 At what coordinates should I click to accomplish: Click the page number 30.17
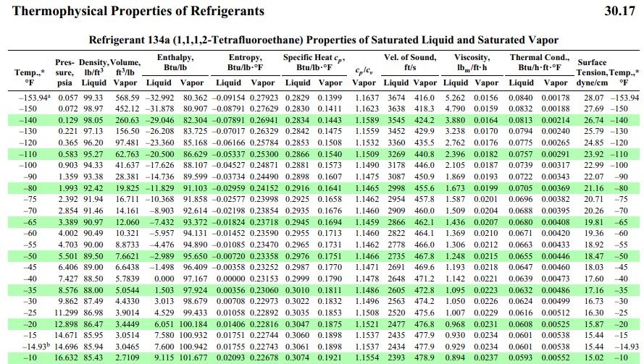point(620,11)
